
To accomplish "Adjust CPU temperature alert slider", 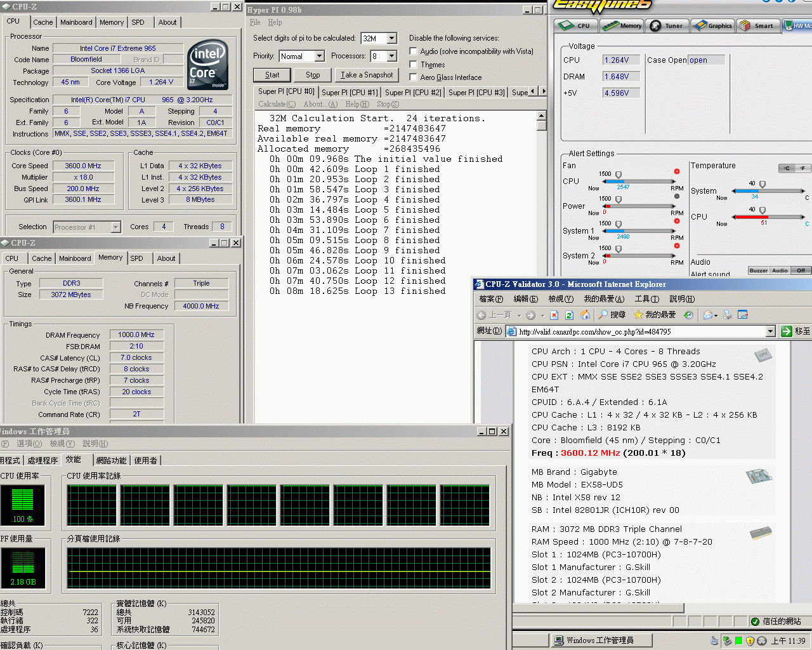I will tap(763, 210).
